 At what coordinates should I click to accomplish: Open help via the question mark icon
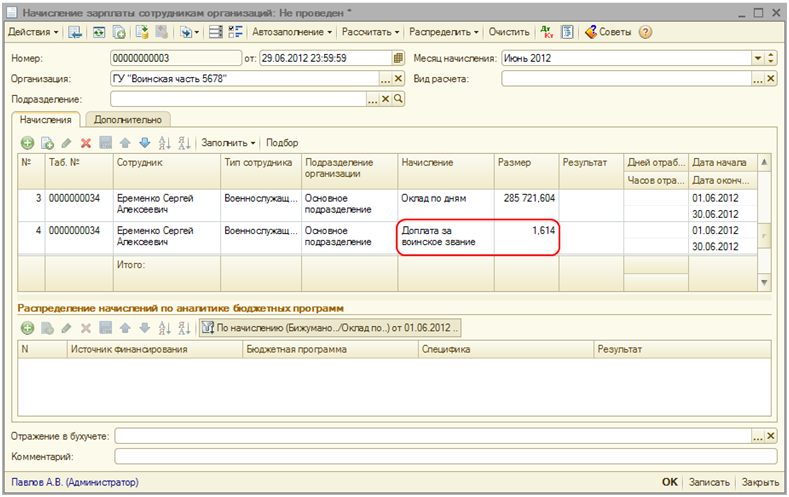coord(646,32)
